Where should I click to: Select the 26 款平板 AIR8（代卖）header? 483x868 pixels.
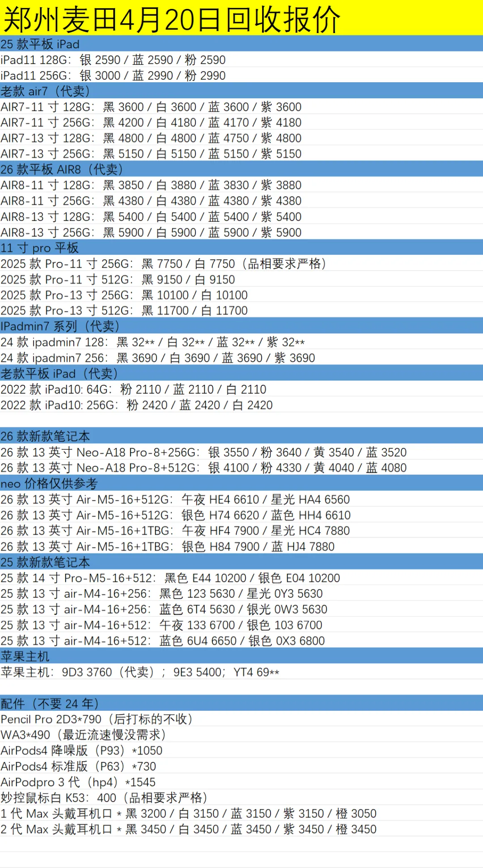[241, 169]
